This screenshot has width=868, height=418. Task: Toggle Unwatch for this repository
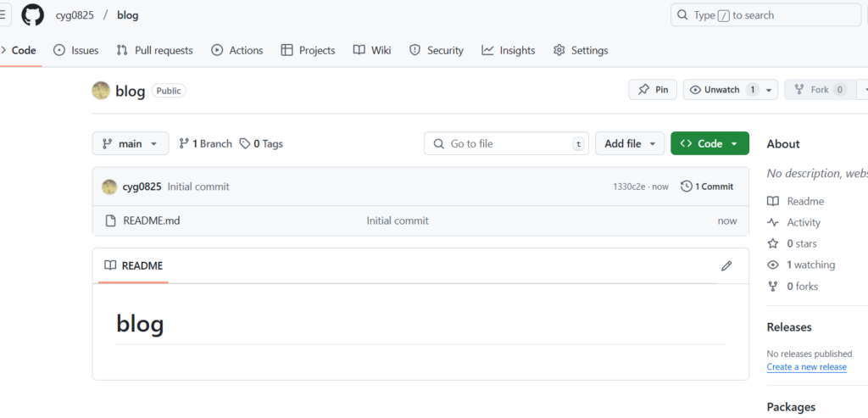click(713, 90)
